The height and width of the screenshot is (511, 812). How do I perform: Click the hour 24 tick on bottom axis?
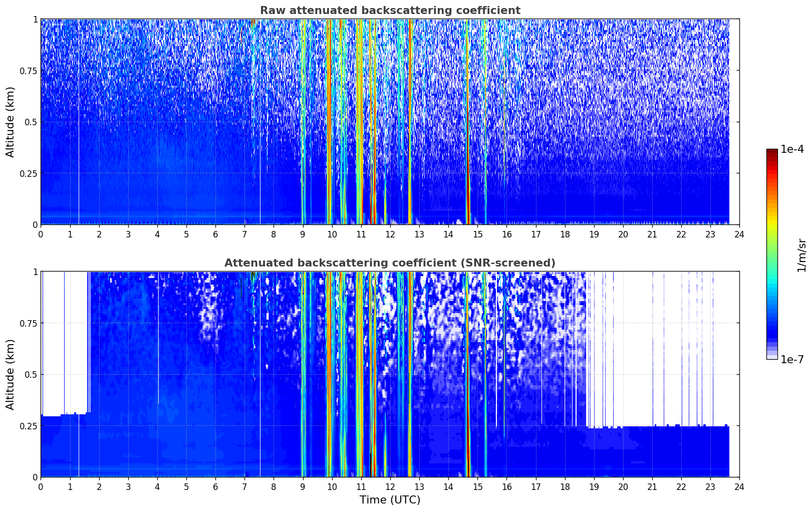(x=739, y=487)
